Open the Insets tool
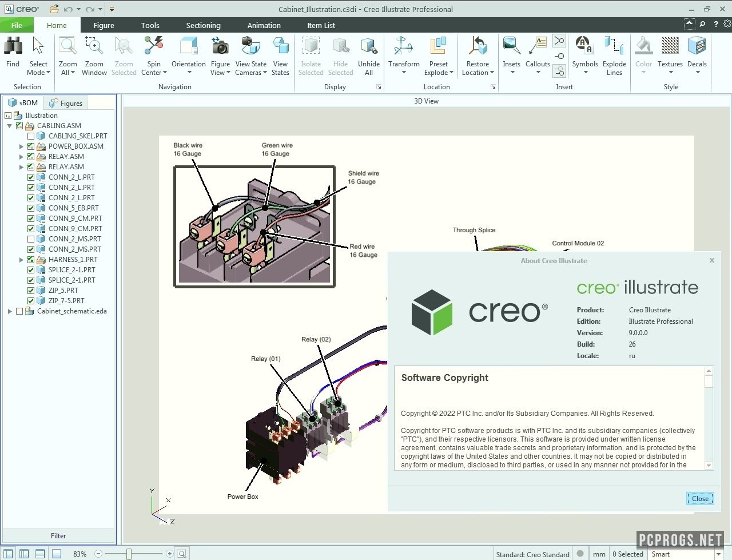This screenshot has height=560, width=732. [x=511, y=46]
